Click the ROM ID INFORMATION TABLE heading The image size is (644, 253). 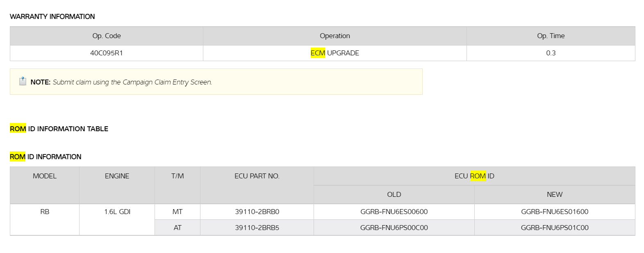click(x=59, y=129)
